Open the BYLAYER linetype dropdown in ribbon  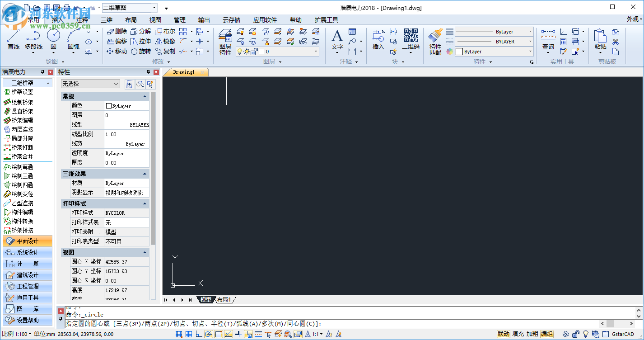click(x=494, y=42)
